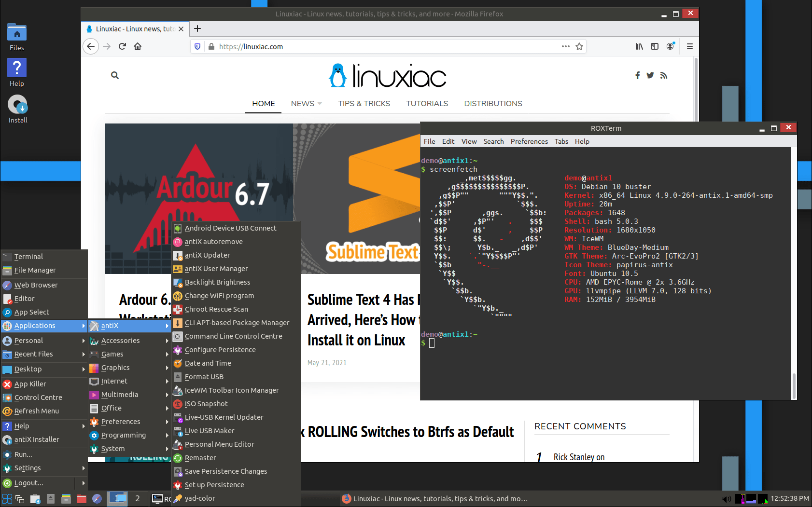This screenshot has width=812, height=507.
Task: Click the HTTPS padlock icon
Action: coord(211,46)
